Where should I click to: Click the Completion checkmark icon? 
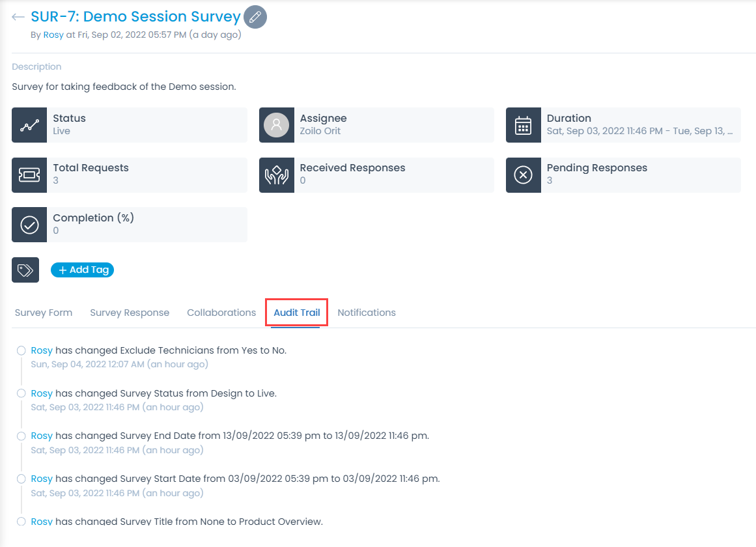(29, 225)
